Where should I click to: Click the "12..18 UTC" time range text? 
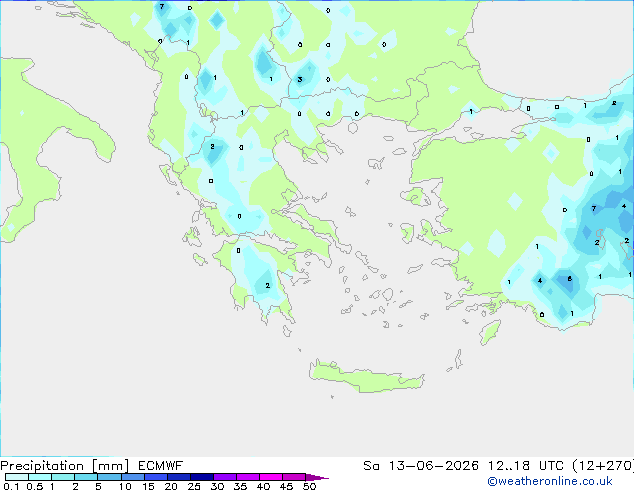click(525, 466)
